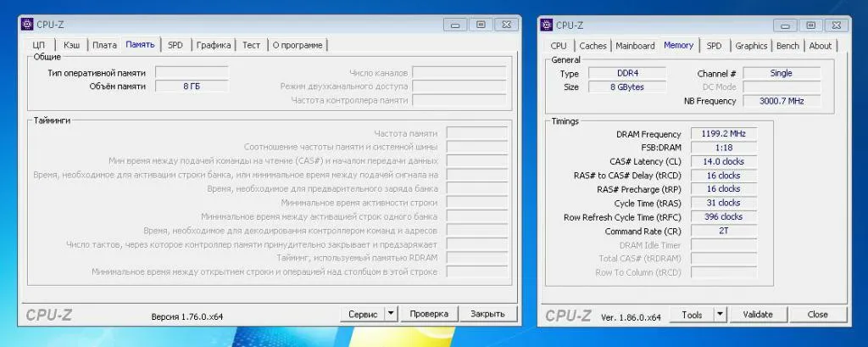Open the ЦП tab in the Russian window

point(38,45)
